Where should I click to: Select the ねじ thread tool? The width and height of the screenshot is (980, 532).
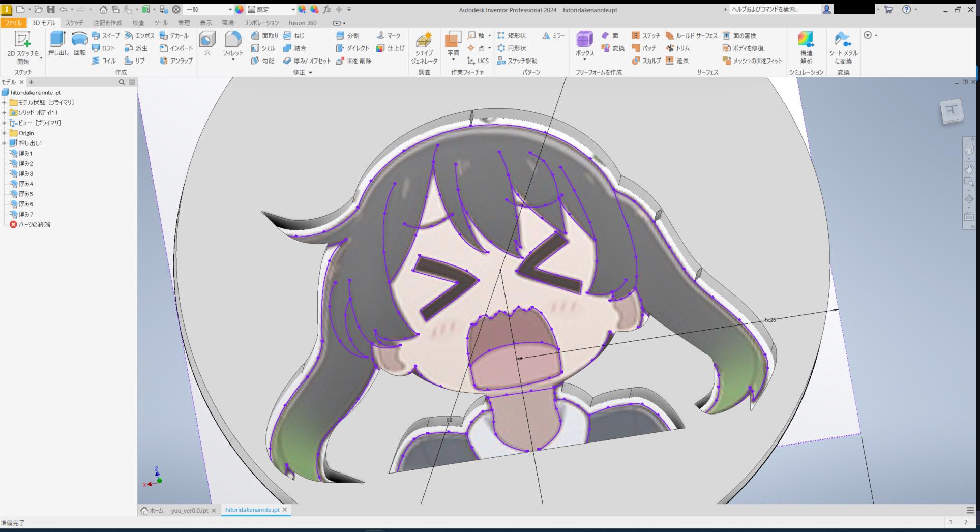tap(294, 36)
